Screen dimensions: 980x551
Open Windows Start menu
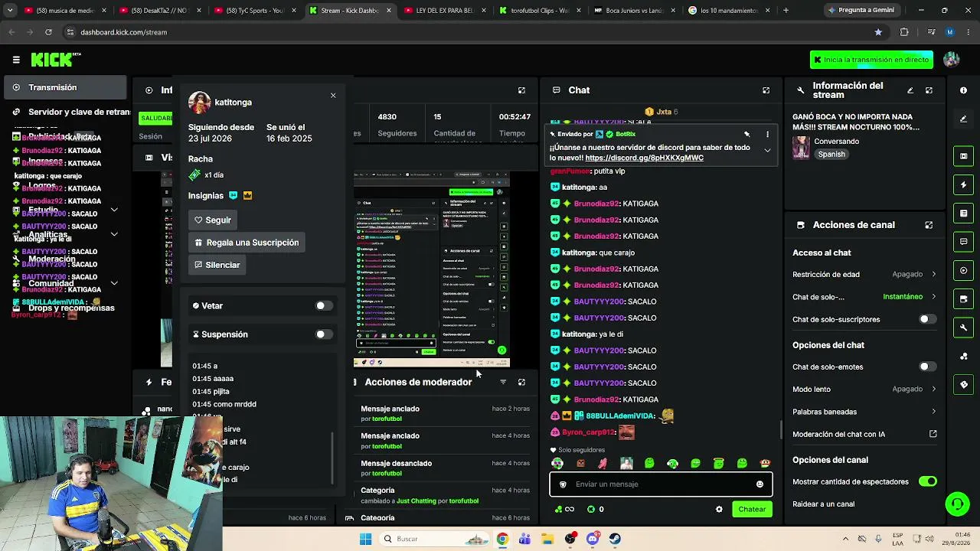pyautogui.click(x=366, y=539)
